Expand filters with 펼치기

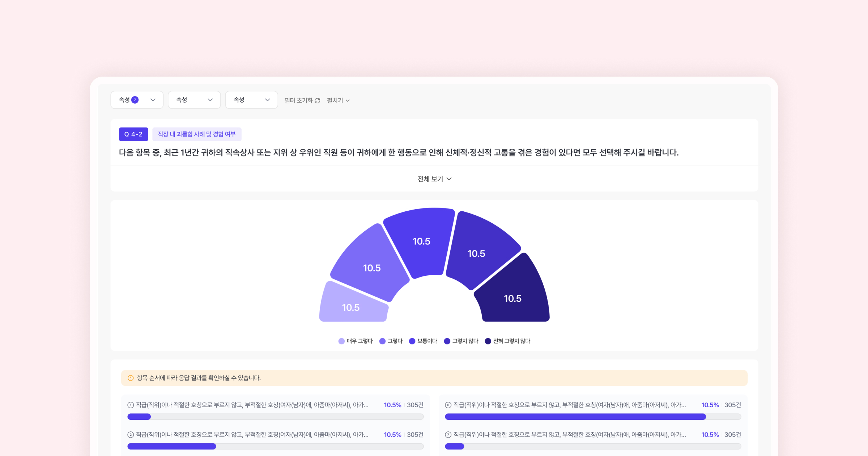coord(338,100)
